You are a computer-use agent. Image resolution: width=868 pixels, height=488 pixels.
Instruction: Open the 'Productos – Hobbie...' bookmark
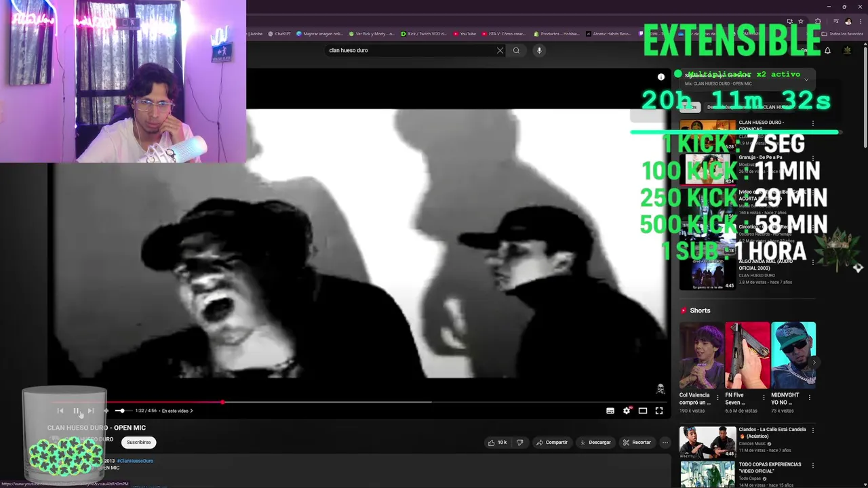[x=557, y=33]
